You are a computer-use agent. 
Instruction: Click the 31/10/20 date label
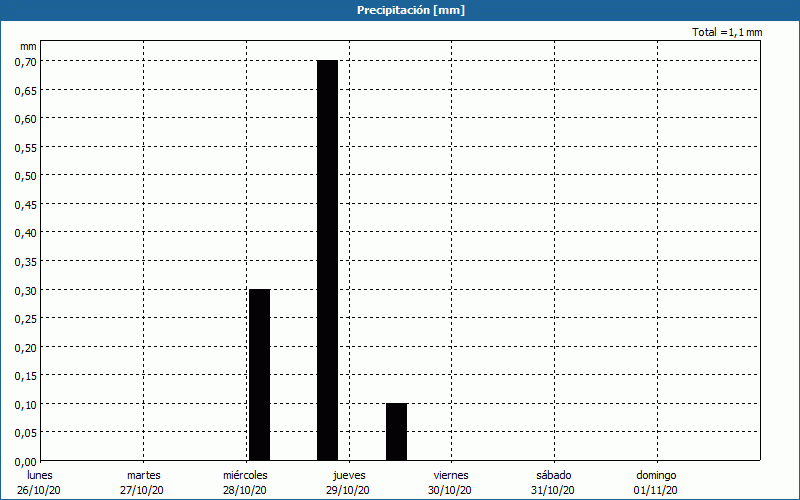(553, 490)
